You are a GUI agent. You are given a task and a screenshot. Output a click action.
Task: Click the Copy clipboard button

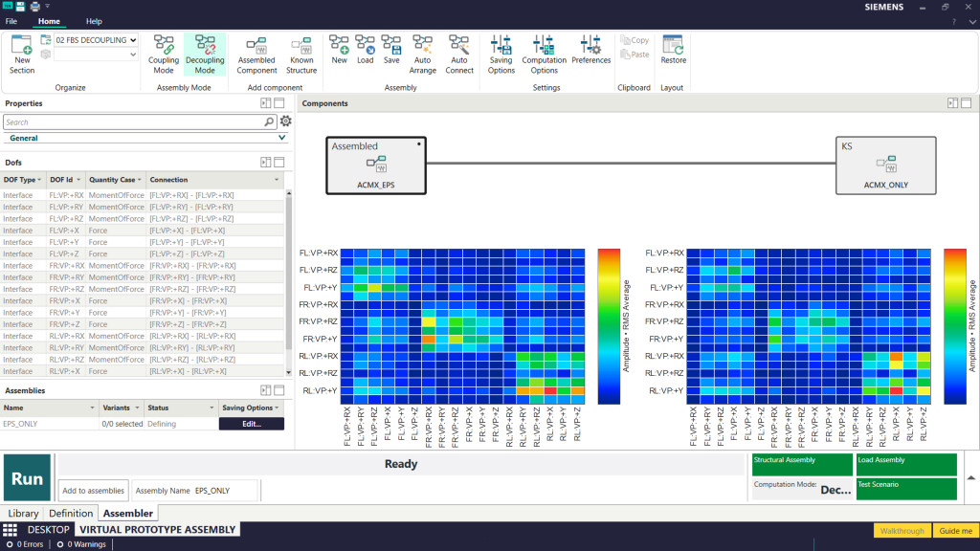635,40
